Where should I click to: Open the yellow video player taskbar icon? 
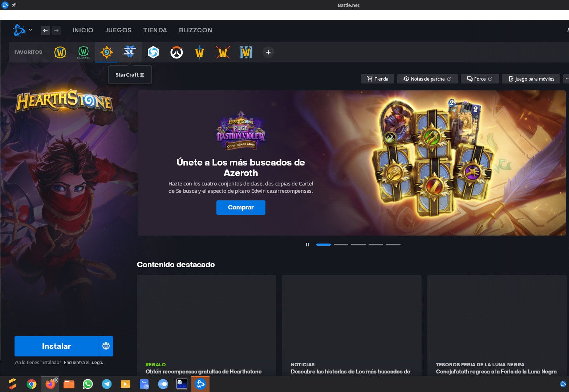pyautogui.click(x=126, y=384)
